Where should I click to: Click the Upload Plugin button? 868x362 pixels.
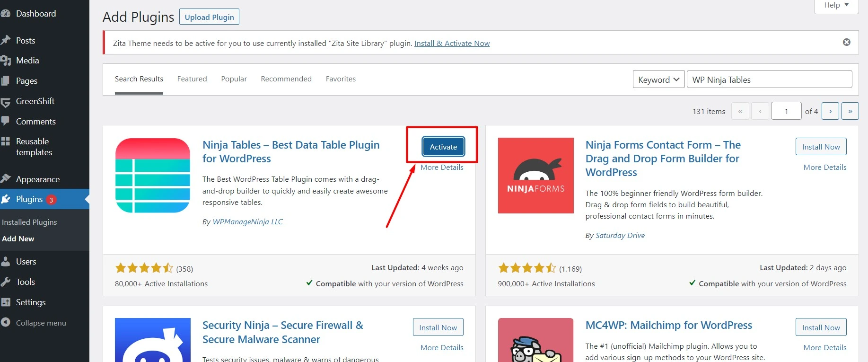(209, 17)
